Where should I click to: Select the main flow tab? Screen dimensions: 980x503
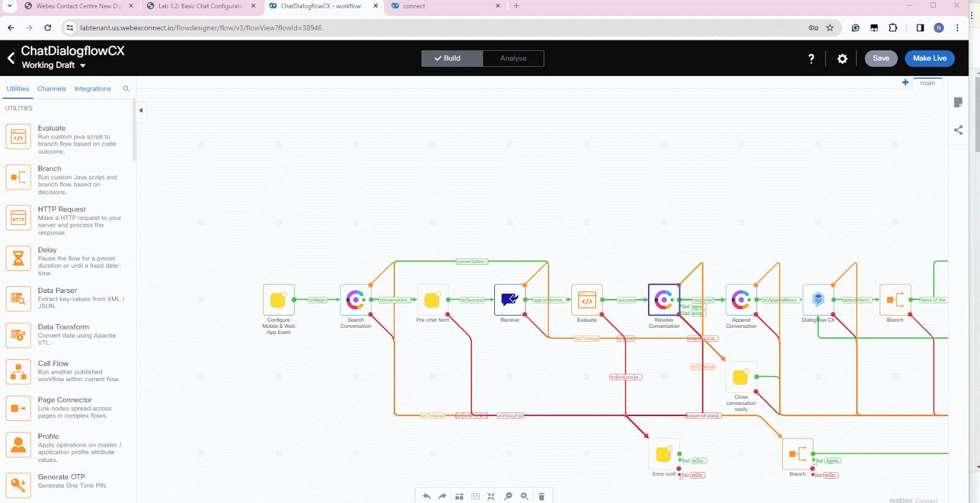pos(927,83)
